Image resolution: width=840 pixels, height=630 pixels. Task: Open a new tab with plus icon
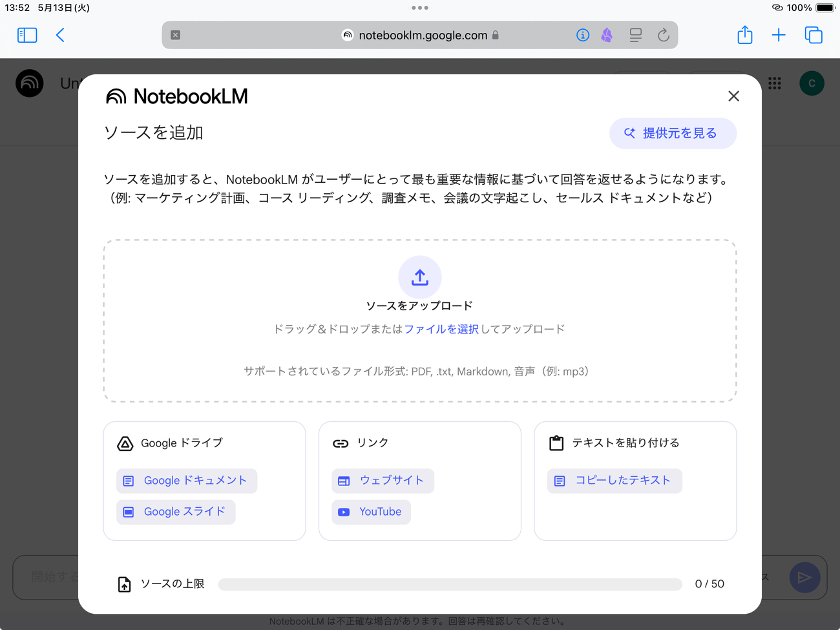[x=779, y=35]
